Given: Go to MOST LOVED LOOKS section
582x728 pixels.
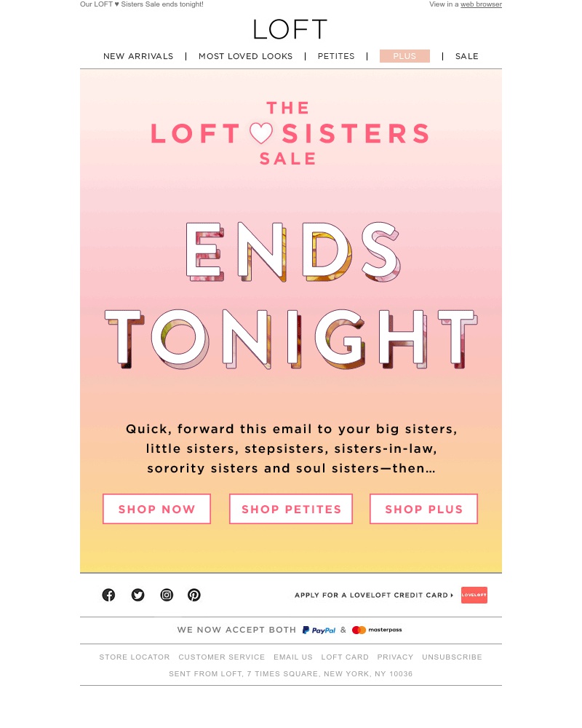Looking at the screenshot, I should 245,56.
